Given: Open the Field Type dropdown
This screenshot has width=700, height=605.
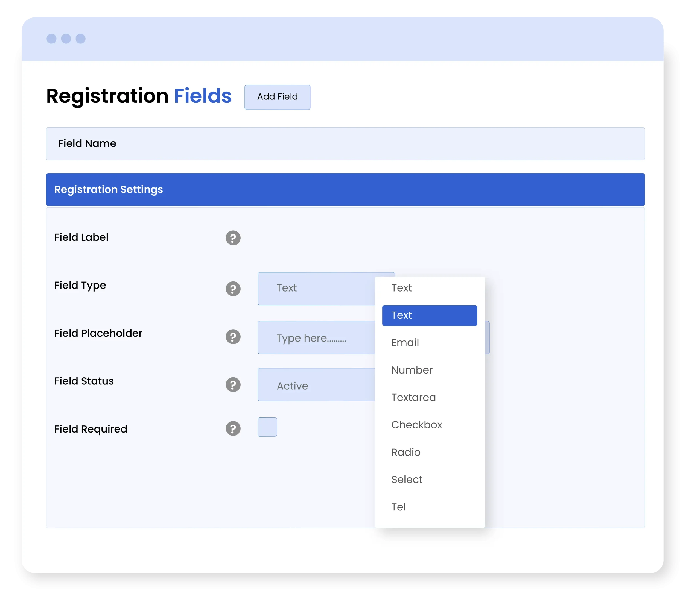Looking at the screenshot, I should 316,289.
